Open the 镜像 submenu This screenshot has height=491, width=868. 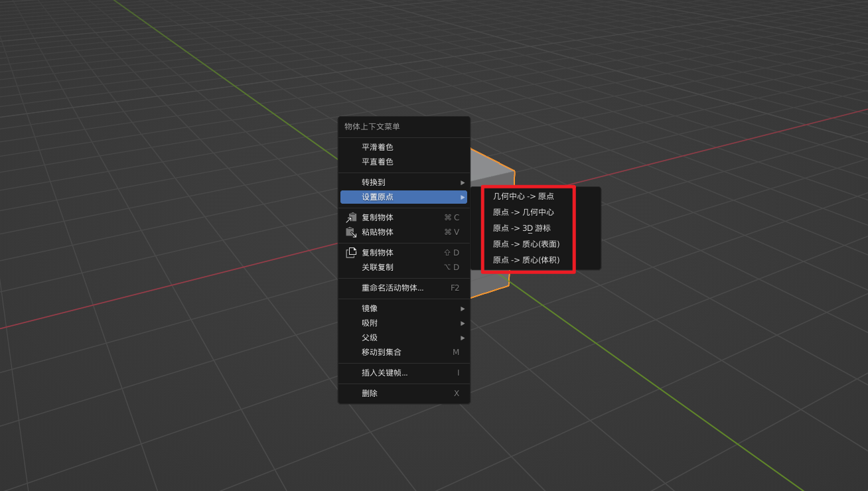pos(403,309)
